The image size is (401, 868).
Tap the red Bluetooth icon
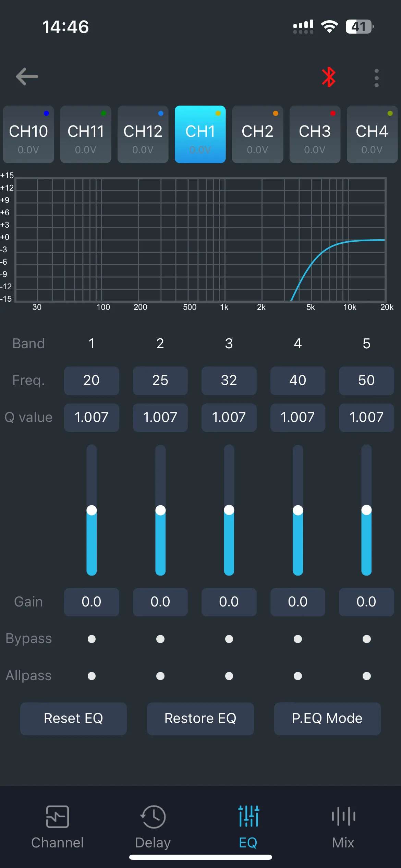tap(329, 77)
